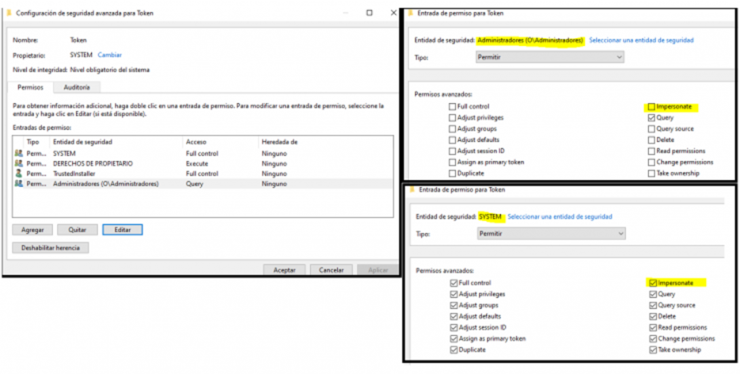Select the DERECHOS DE PROPIETARIO entry row
The height and width of the screenshot is (374, 740).
tap(203, 163)
